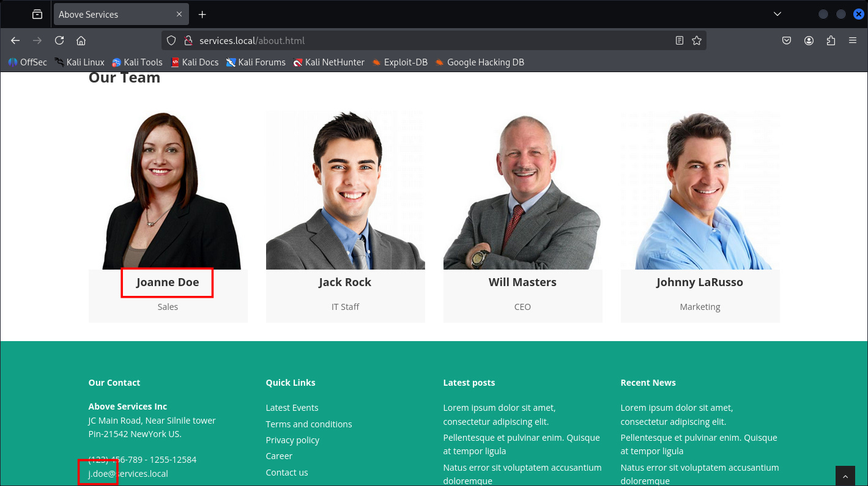
Task: Select the Above Services tab
Action: point(110,14)
